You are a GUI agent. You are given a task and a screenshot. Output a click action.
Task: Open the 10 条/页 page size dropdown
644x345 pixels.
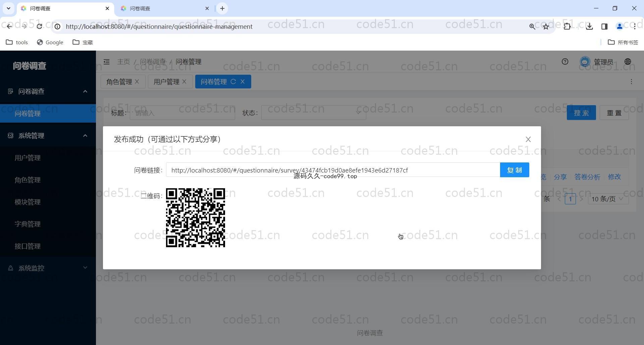tap(608, 199)
